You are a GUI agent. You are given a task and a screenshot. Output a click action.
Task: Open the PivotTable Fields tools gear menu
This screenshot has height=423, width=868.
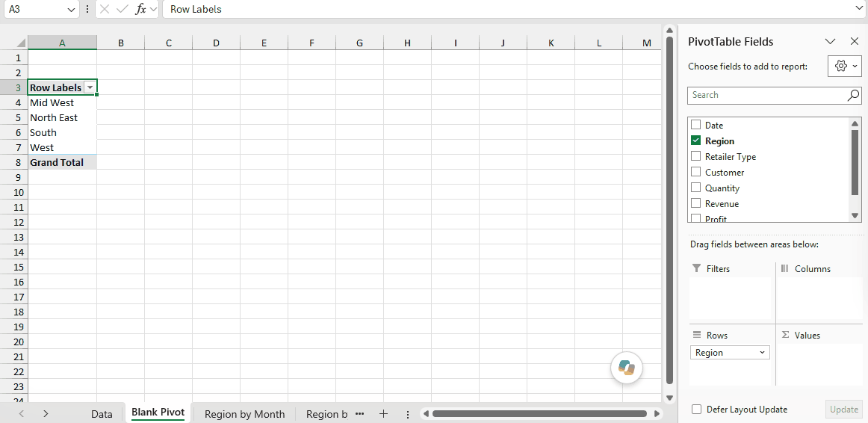[845, 66]
